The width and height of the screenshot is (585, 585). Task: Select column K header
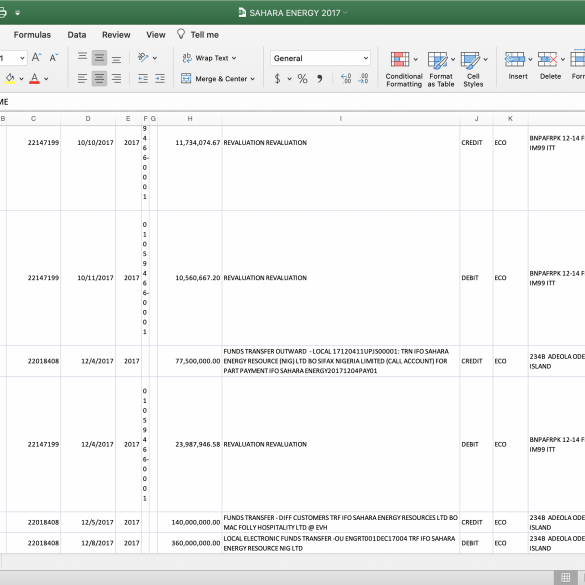pos(510,119)
